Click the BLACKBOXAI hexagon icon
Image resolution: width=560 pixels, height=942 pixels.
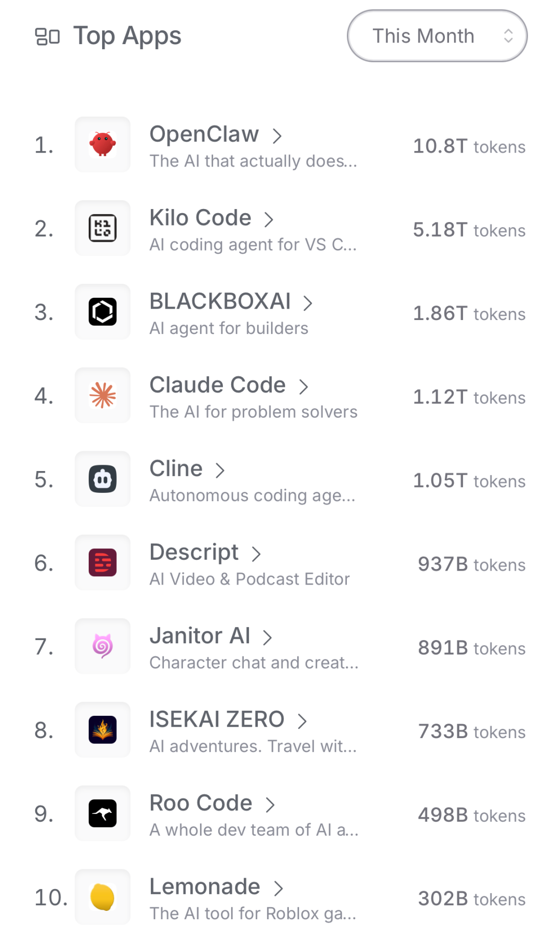(103, 312)
